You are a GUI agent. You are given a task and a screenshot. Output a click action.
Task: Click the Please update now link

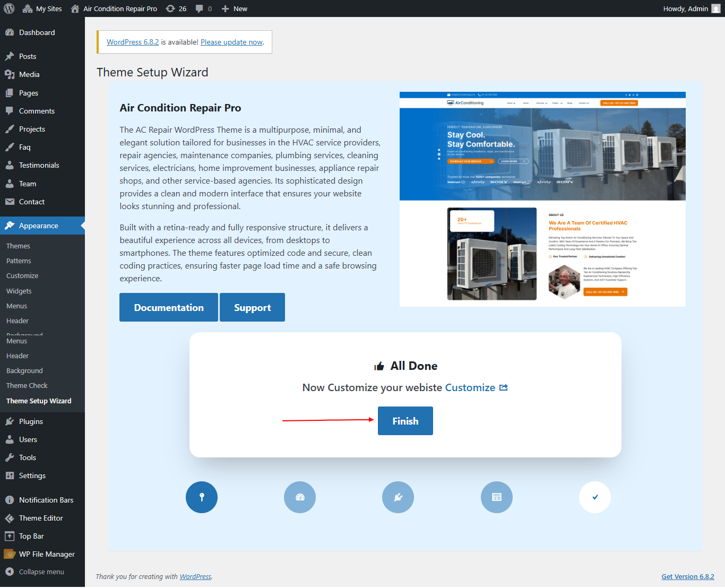point(231,42)
